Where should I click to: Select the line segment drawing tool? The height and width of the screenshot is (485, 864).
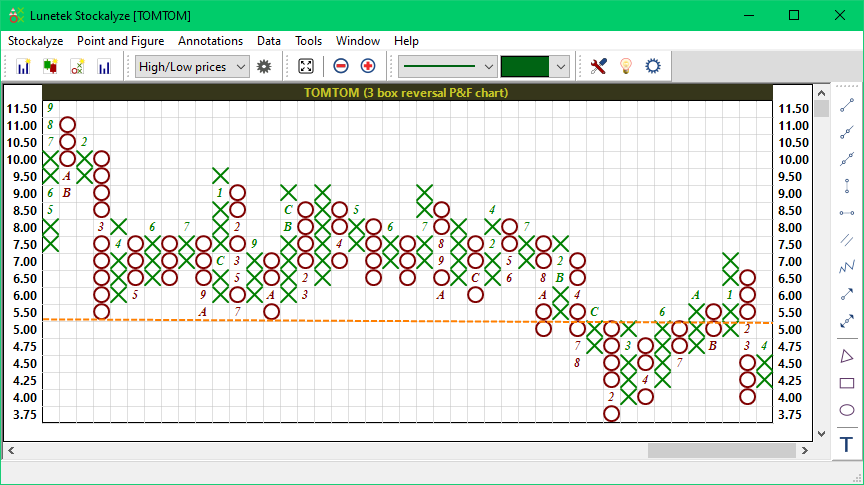847,105
